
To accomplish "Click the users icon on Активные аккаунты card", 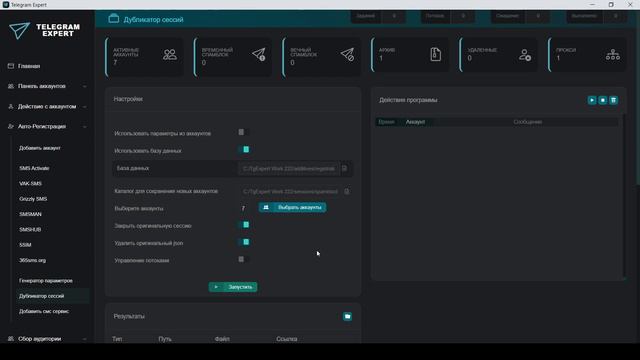I will coord(170,55).
